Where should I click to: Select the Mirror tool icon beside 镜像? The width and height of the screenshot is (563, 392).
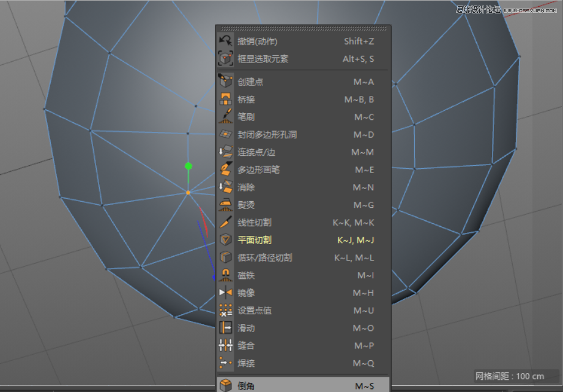click(225, 292)
